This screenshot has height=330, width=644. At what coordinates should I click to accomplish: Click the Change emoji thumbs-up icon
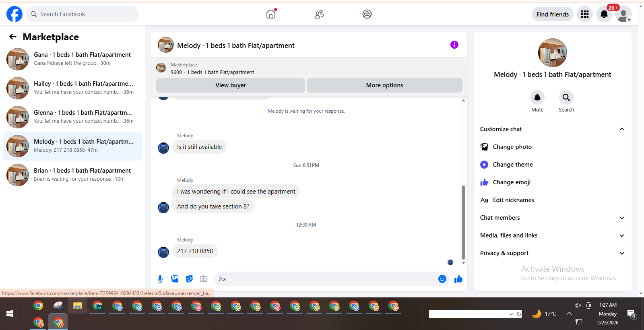(484, 182)
